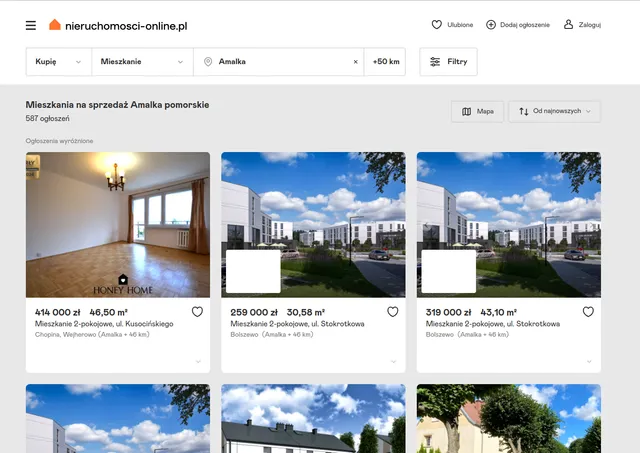Screen dimensions: 640x453
Task: Open the Kupię transaction dropdown
Action: click(x=58, y=62)
